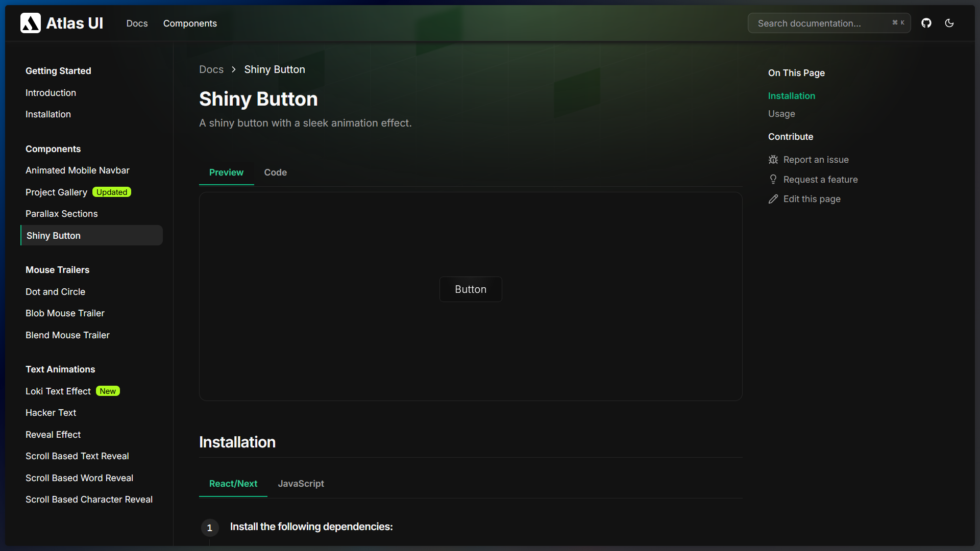Click the Atlas UI logo icon
This screenshot has width=980, height=551.
pyautogui.click(x=31, y=23)
